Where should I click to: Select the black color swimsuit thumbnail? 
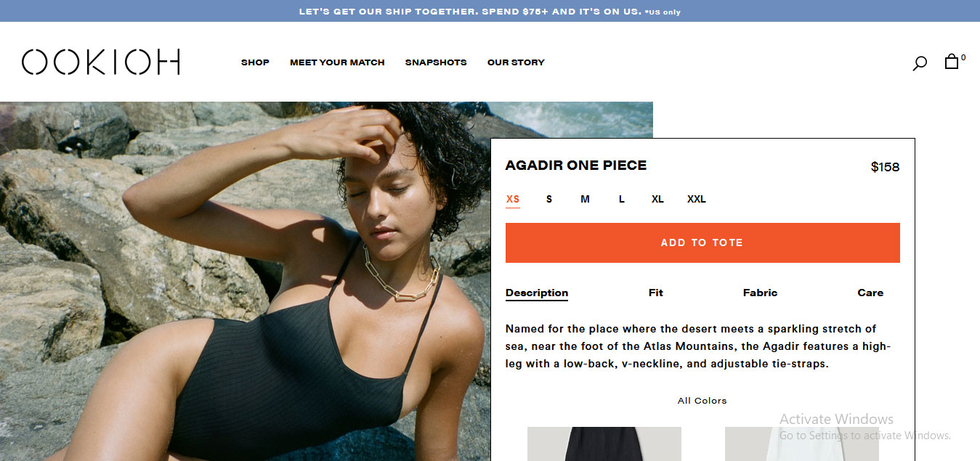pos(604,444)
